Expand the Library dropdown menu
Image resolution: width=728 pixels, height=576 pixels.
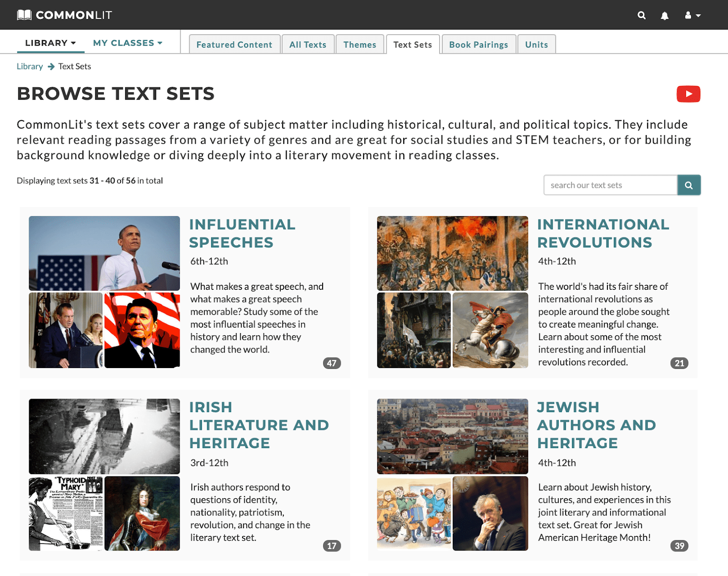(x=51, y=43)
